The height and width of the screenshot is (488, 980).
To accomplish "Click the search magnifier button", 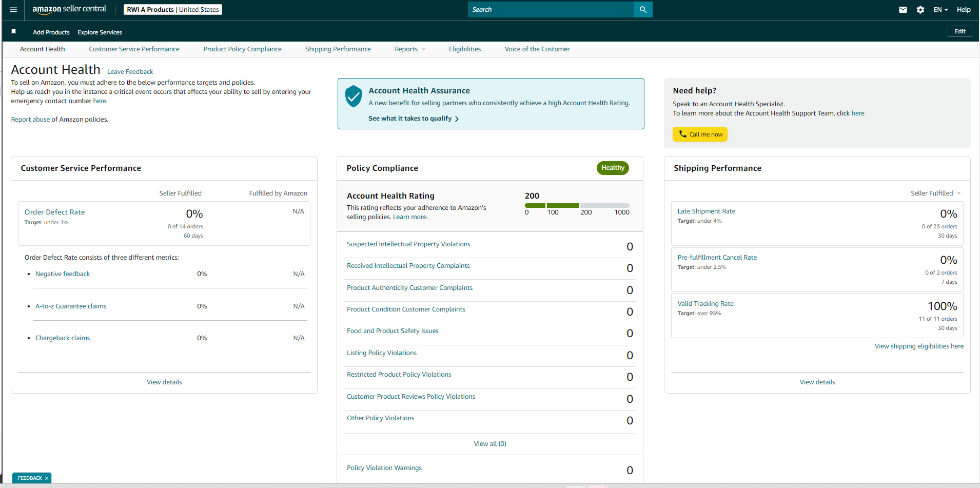I will (643, 10).
